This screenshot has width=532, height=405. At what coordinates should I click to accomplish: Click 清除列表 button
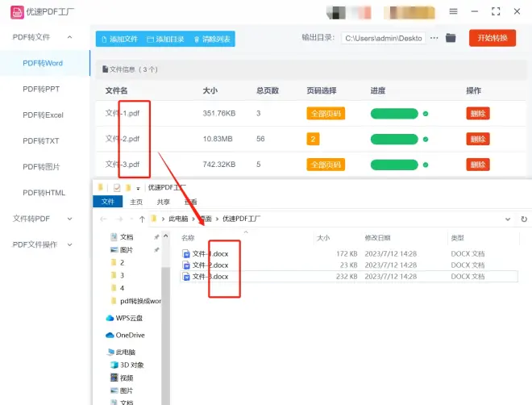(x=212, y=39)
